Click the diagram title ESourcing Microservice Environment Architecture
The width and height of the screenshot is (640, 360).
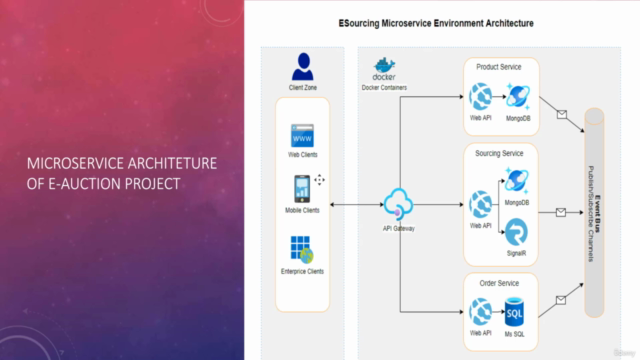click(x=436, y=24)
